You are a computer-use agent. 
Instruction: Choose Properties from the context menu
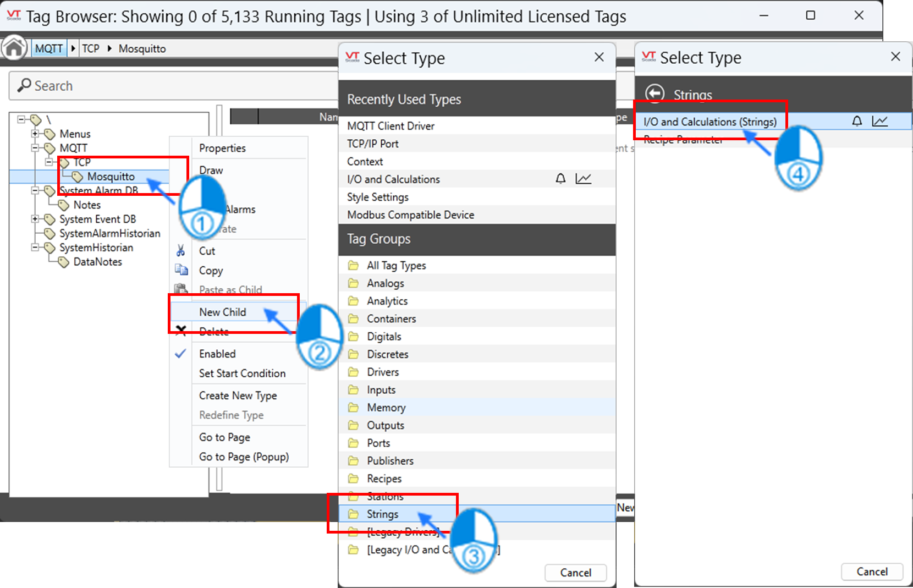click(222, 148)
